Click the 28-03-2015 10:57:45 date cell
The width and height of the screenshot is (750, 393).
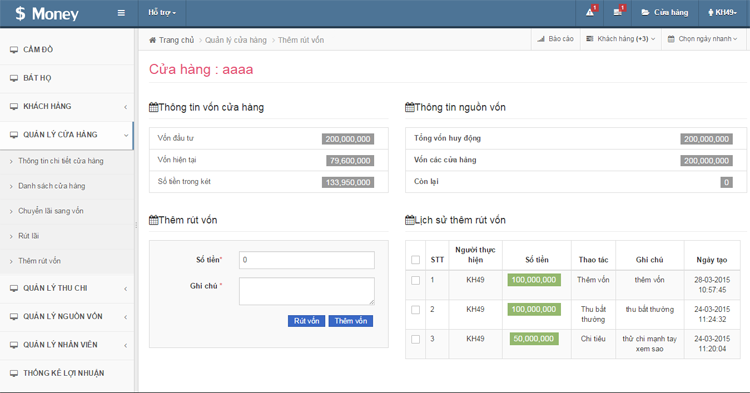click(712, 285)
